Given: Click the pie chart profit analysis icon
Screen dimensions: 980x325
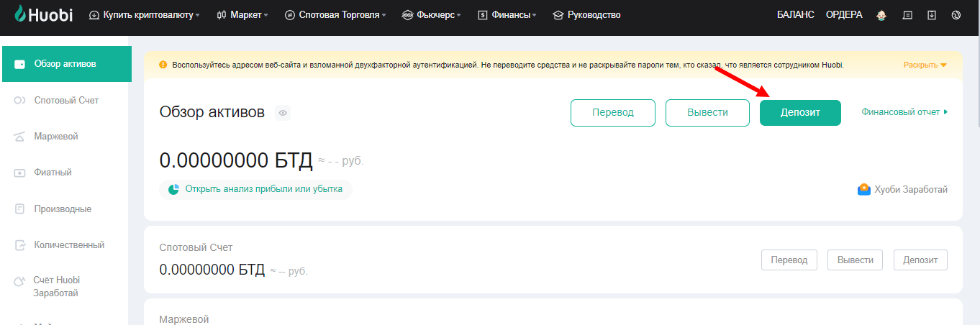Looking at the screenshot, I should click(x=173, y=190).
